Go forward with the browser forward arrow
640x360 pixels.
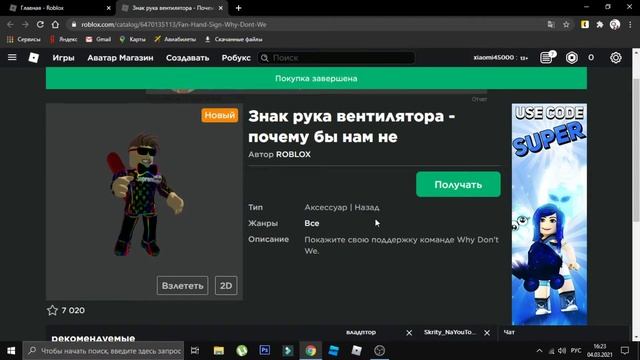click(x=25, y=24)
